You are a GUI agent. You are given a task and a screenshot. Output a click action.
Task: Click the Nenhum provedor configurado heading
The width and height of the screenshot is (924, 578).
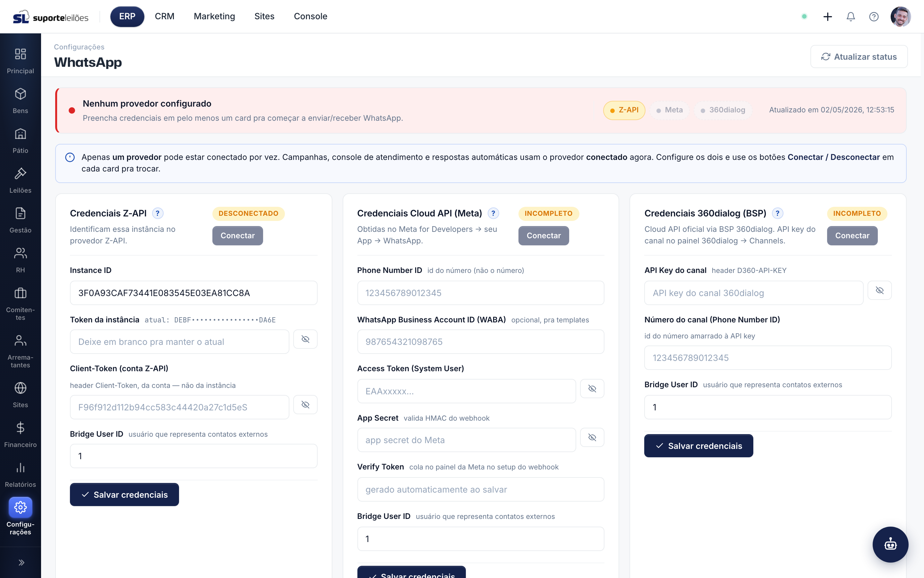(x=147, y=104)
